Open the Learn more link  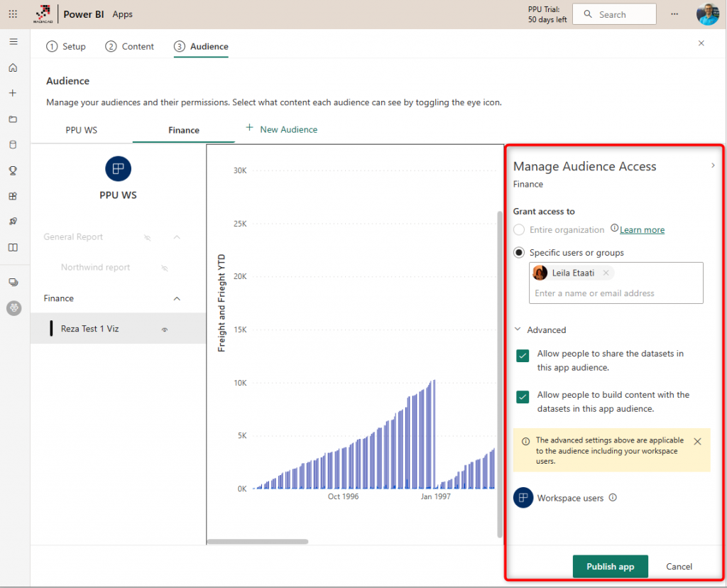point(642,229)
